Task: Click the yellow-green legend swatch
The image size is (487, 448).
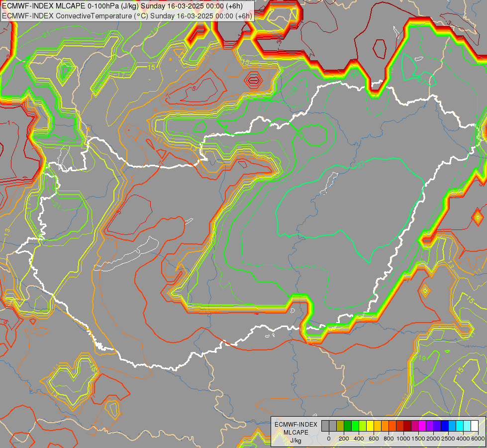Action: click(x=363, y=426)
